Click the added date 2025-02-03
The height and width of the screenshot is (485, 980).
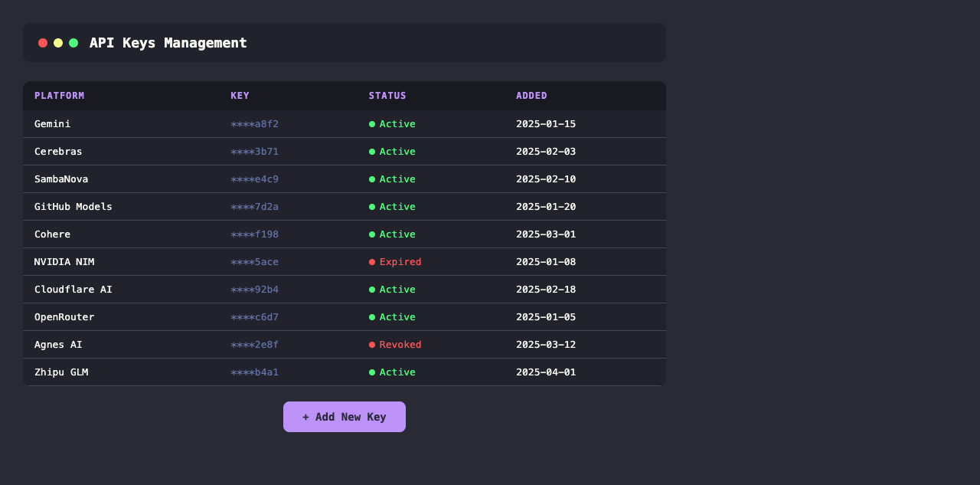coord(546,152)
